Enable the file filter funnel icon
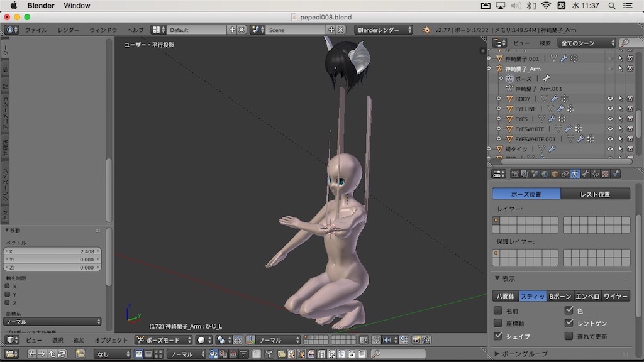Viewport: 644px width, 362px height. click(269, 354)
